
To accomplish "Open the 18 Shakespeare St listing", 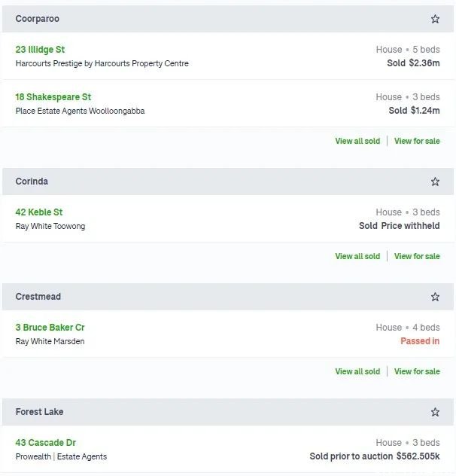I will pyautogui.click(x=53, y=97).
